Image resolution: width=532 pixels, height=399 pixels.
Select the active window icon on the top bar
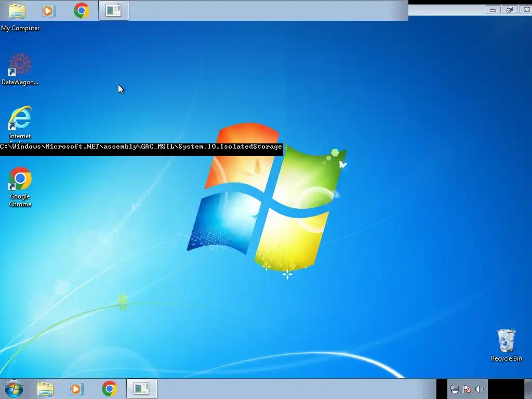click(114, 10)
